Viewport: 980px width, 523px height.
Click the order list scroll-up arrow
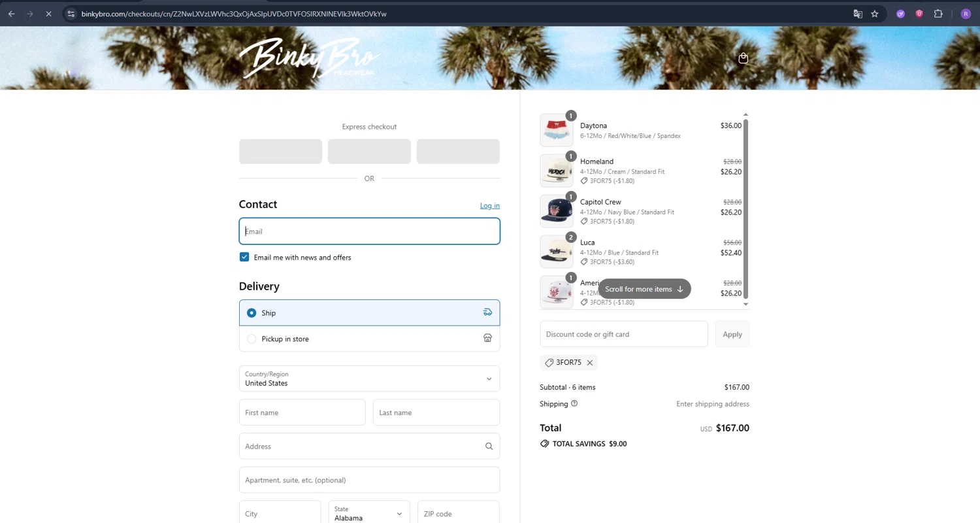745,115
